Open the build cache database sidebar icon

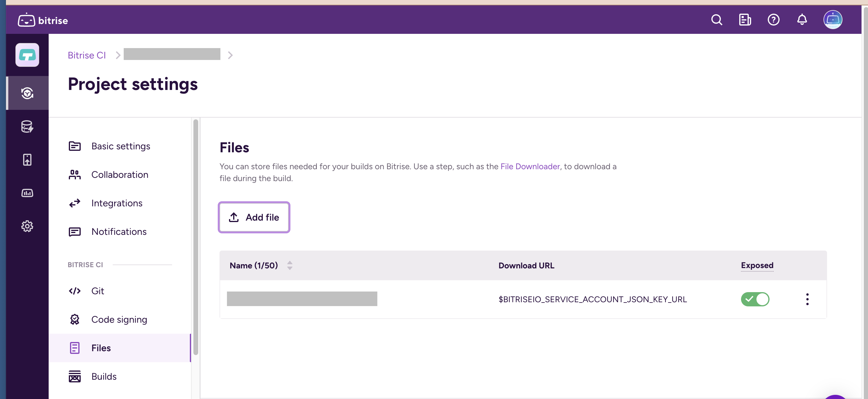coord(27,127)
